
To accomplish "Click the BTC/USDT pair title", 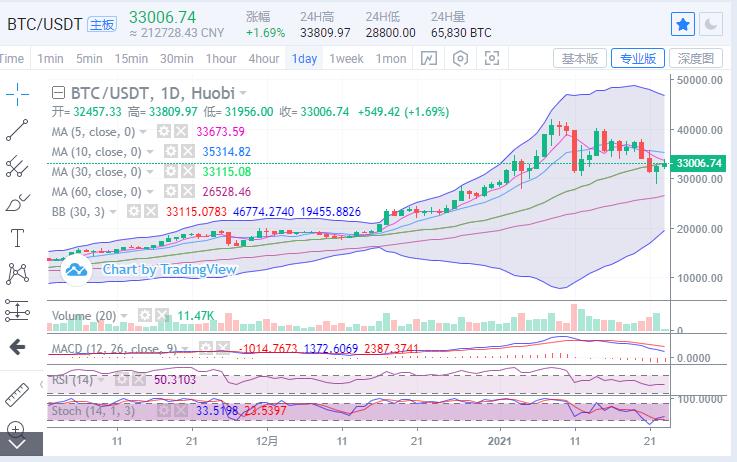I will point(45,24).
